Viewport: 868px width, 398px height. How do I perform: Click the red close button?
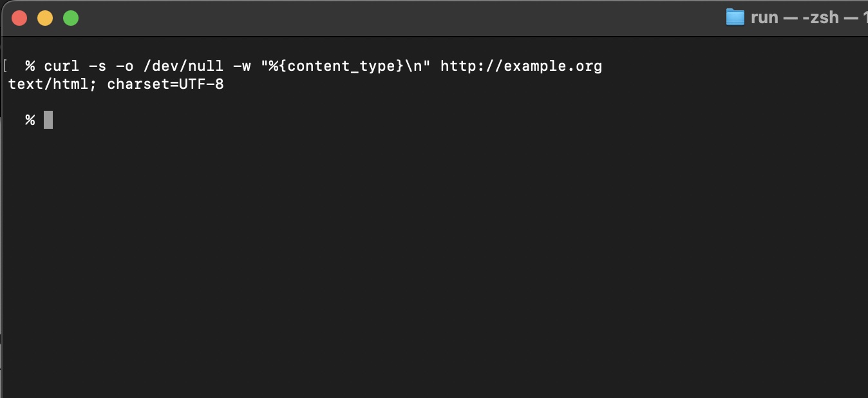click(19, 19)
